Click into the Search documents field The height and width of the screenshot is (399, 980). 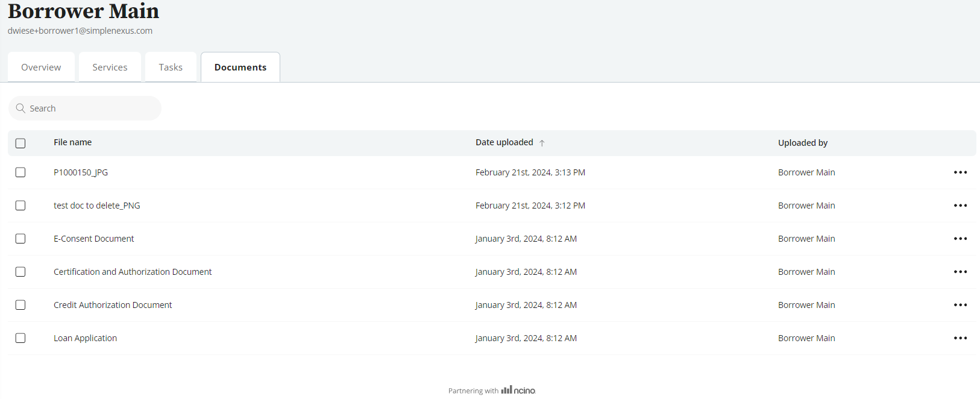pos(85,108)
